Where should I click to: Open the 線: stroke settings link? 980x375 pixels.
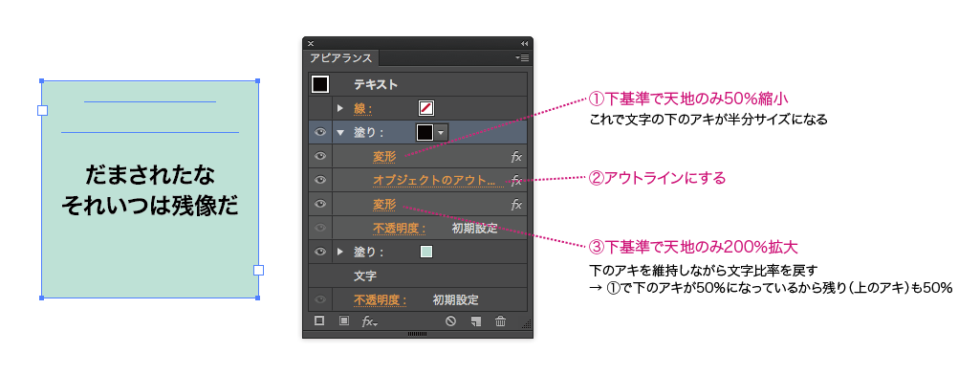pyautogui.click(x=363, y=109)
